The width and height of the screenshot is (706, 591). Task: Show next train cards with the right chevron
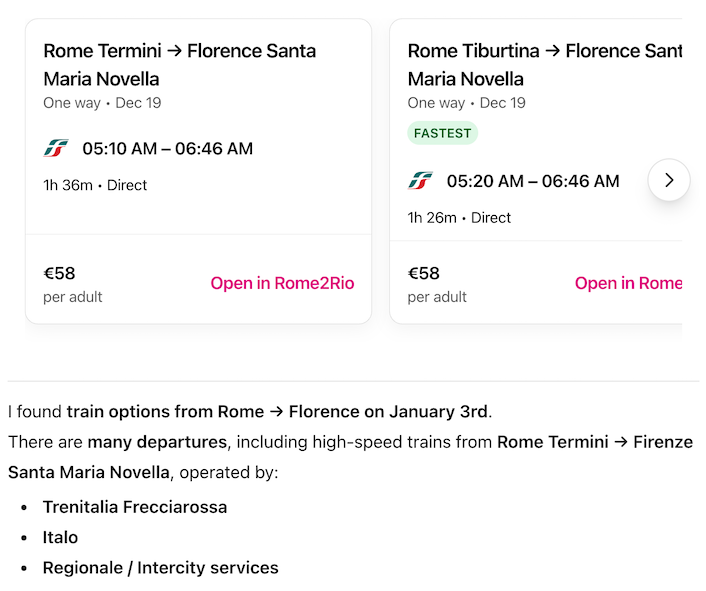pos(669,180)
